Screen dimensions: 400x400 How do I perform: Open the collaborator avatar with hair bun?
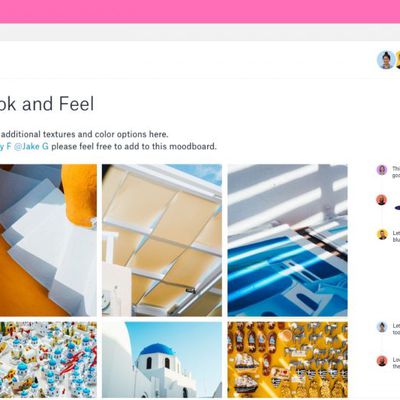(x=386, y=60)
